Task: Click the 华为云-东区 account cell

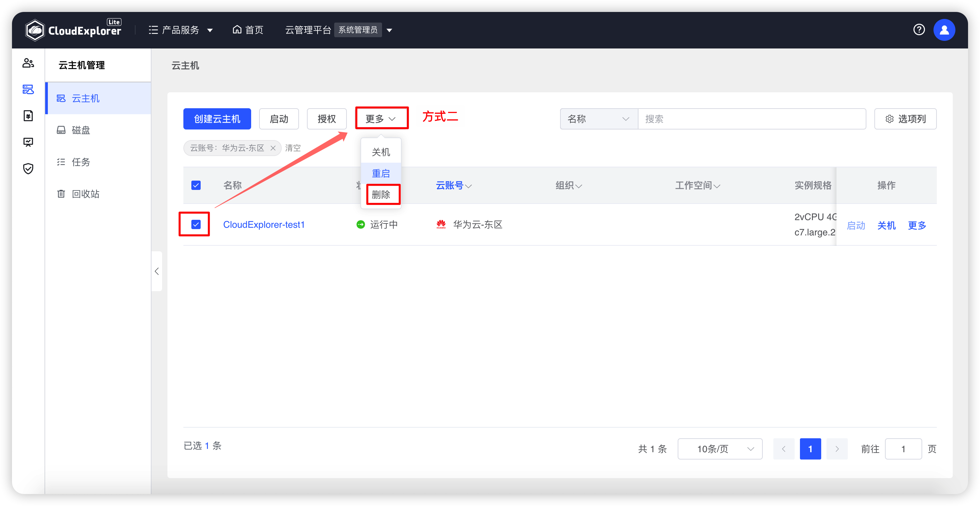Action: [x=477, y=224]
